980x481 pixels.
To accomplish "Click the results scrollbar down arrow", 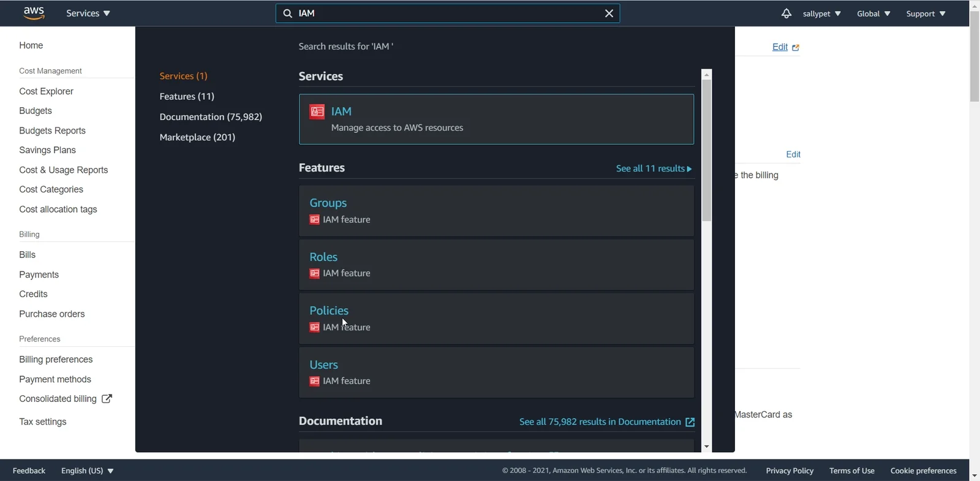I will click(x=707, y=447).
